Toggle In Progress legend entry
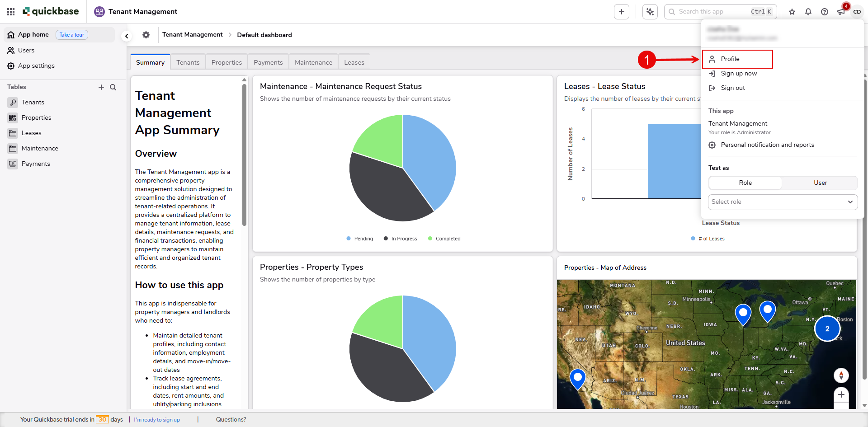868x427 pixels. [x=400, y=239]
